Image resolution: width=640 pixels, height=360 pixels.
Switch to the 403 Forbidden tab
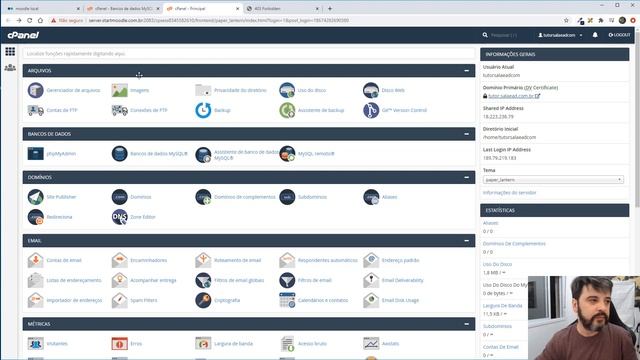tap(282, 8)
